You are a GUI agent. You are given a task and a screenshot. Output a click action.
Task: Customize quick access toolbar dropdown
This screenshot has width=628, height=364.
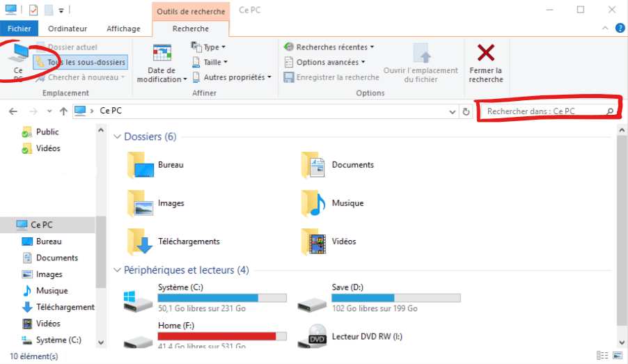(x=61, y=10)
